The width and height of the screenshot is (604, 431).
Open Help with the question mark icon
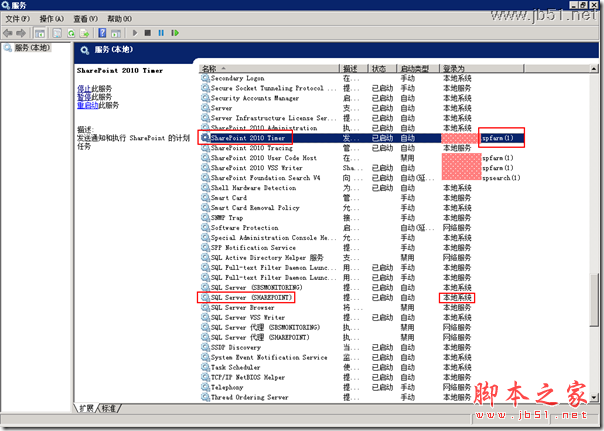click(x=102, y=33)
